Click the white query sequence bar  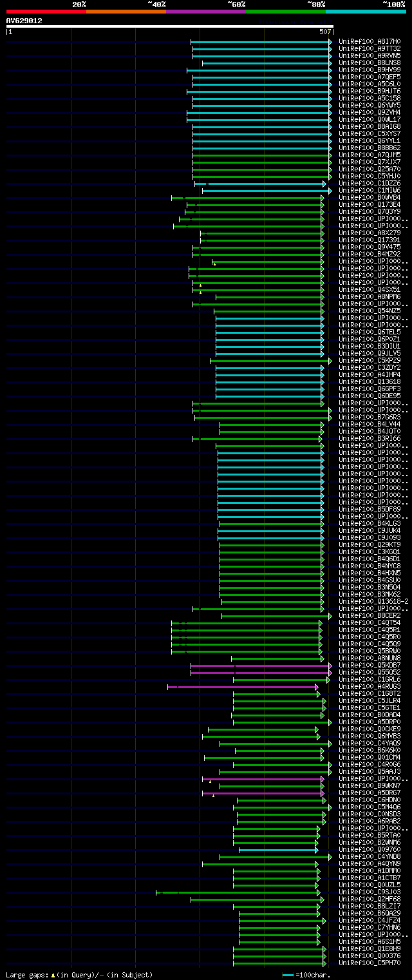click(x=170, y=26)
